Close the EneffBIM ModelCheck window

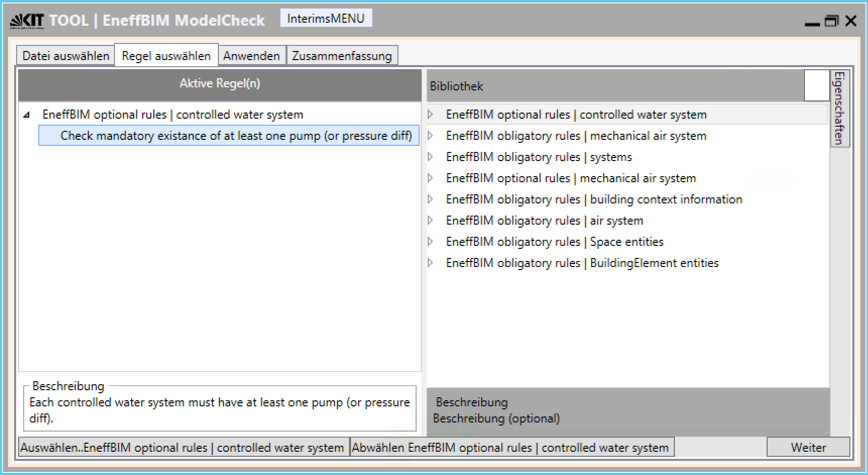[851, 21]
